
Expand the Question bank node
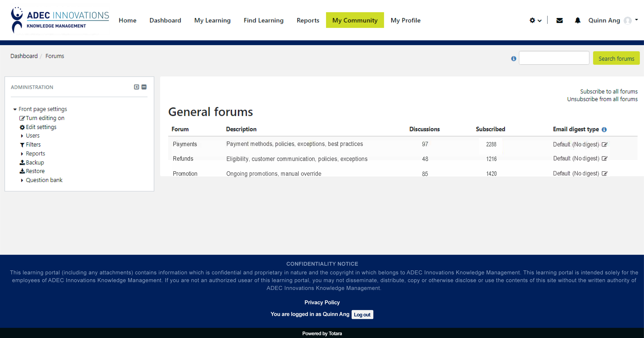pos(22,180)
